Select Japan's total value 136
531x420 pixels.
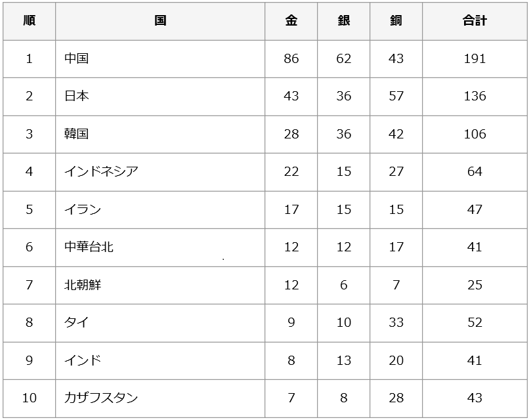(x=475, y=97)
